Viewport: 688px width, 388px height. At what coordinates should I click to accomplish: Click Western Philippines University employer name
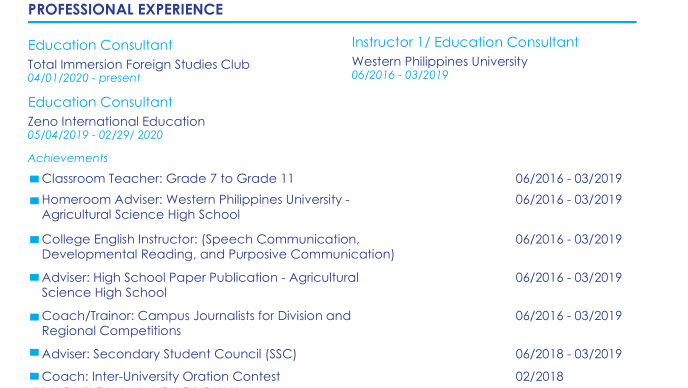coord(440,61)
